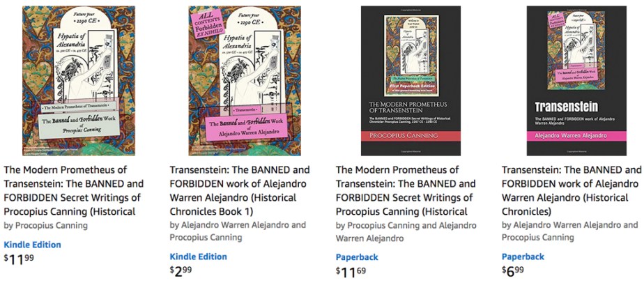The image size is (644, 283).
Task: Open the Modern Prometheus title for the $11.99 Kindle book
Action: [x=73, y=190]
